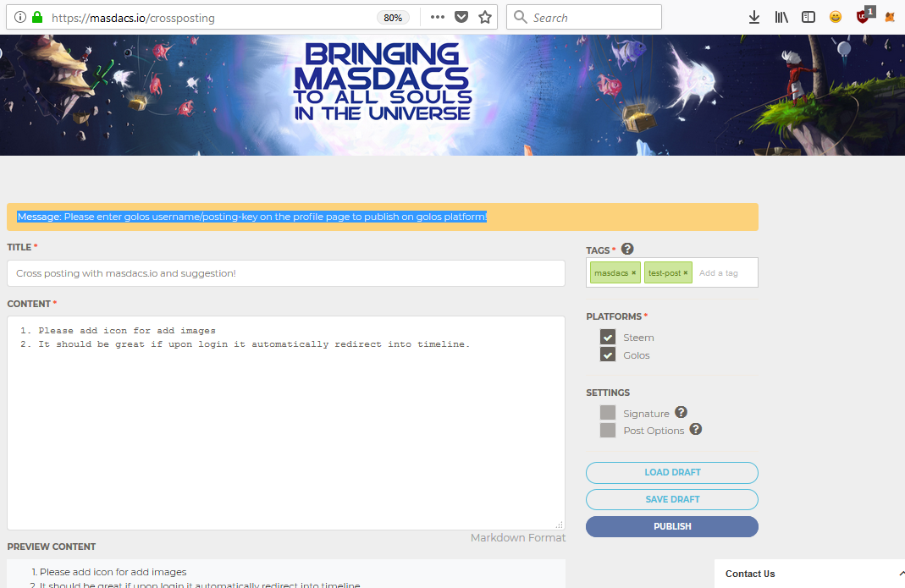The image size is (905, 588).
Task: Click the Bringing Masdacs banner logo
Action: 383,82
